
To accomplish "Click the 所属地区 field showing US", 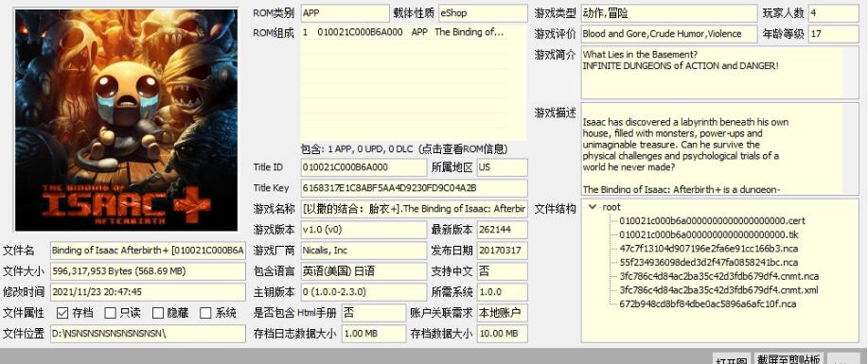I will coord(502,167).
